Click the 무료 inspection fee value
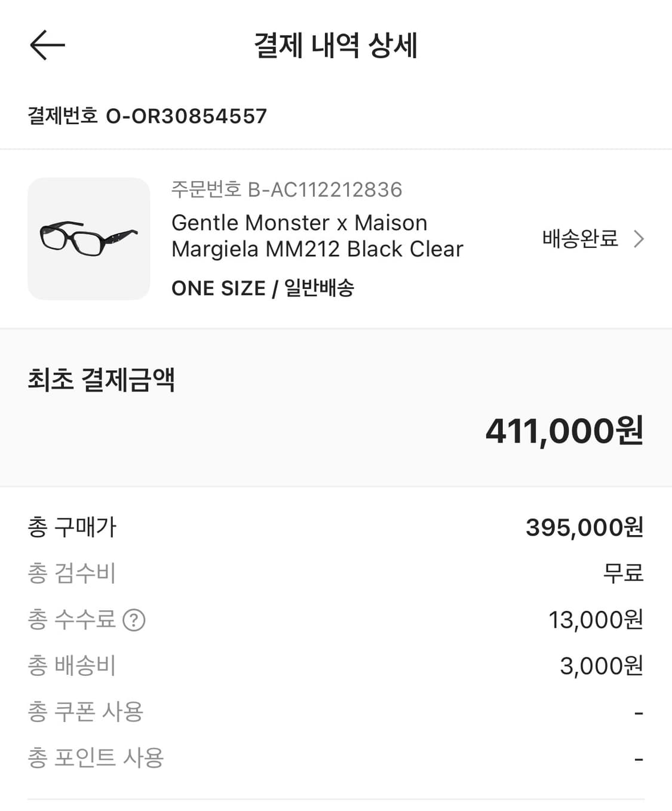 tap(623, 573)
